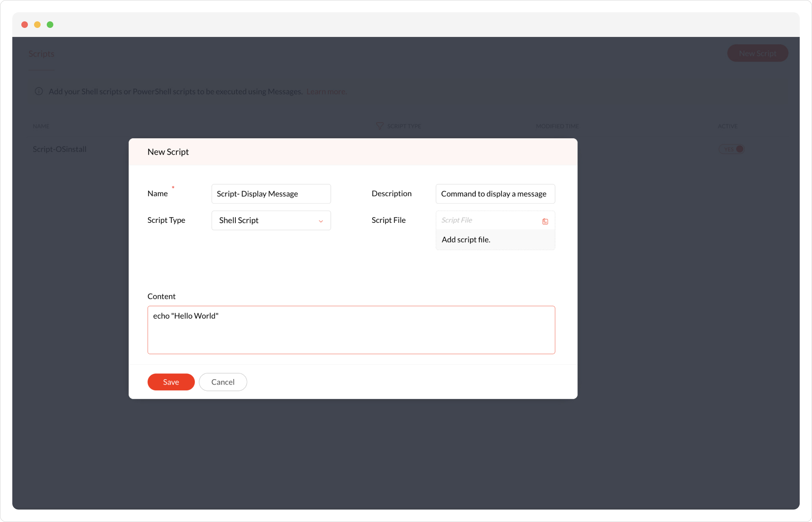Select the Script-OSinstall row entry

tap(59, 149)
